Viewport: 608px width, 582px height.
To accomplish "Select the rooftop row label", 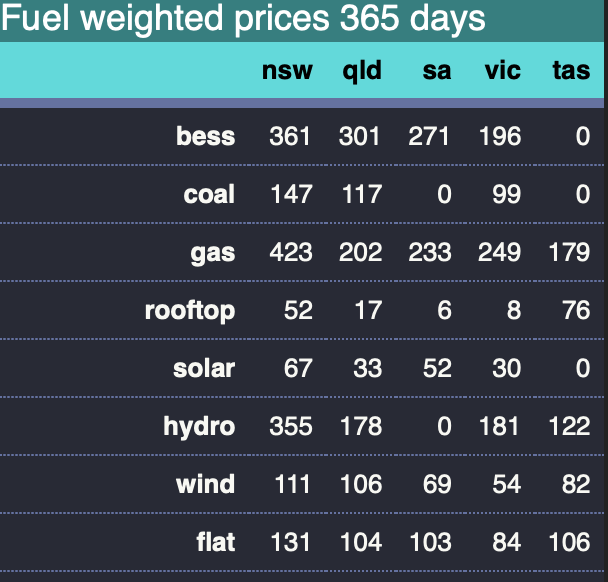I will point(190,310).
